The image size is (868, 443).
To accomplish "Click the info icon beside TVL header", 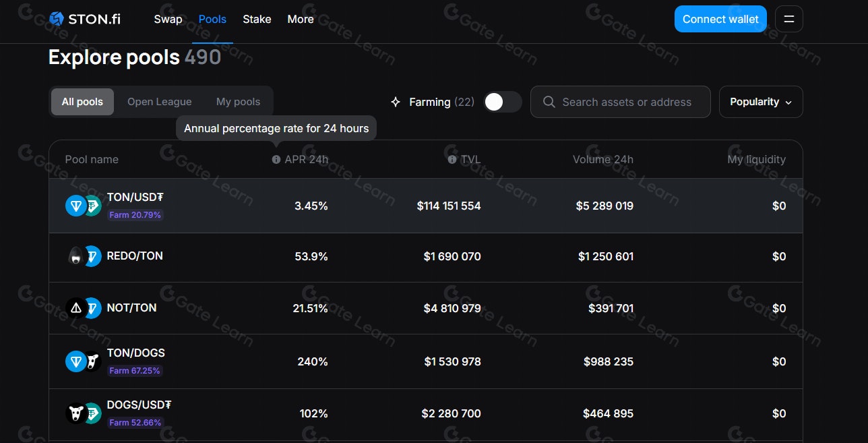I will (452, 159).
